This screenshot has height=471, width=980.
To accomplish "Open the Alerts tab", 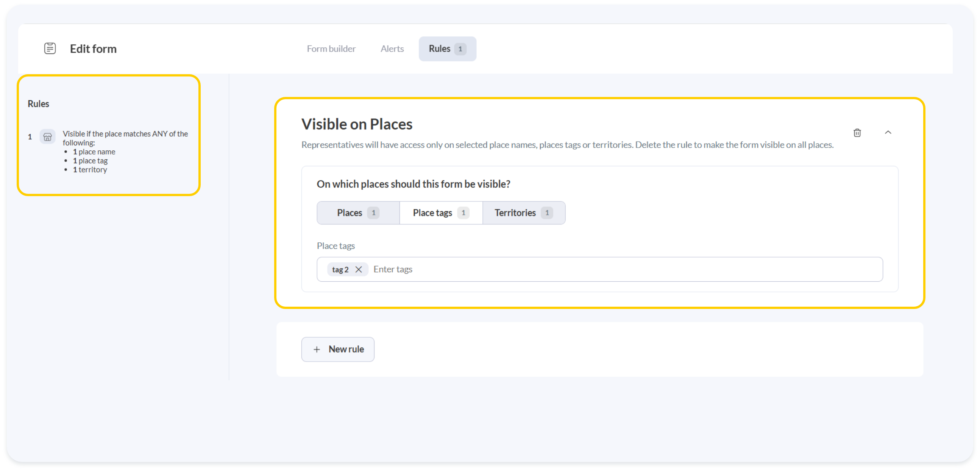I will coord(392,49).
